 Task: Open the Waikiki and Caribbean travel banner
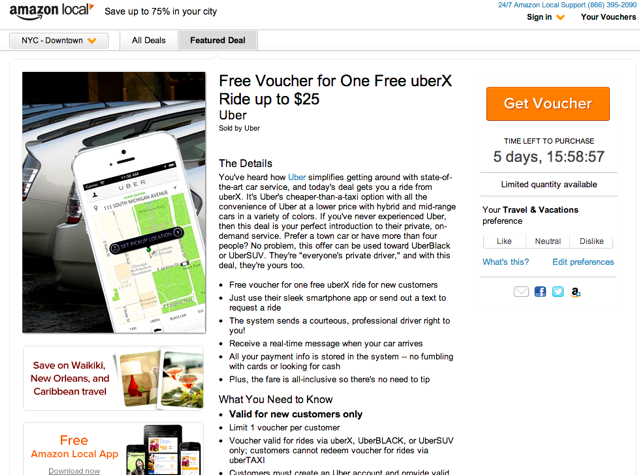point(113,378)
